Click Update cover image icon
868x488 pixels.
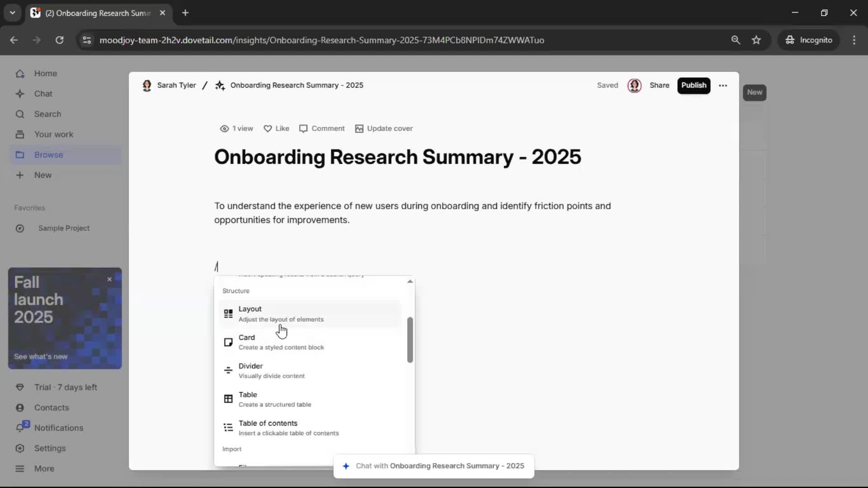pos(359,129)
